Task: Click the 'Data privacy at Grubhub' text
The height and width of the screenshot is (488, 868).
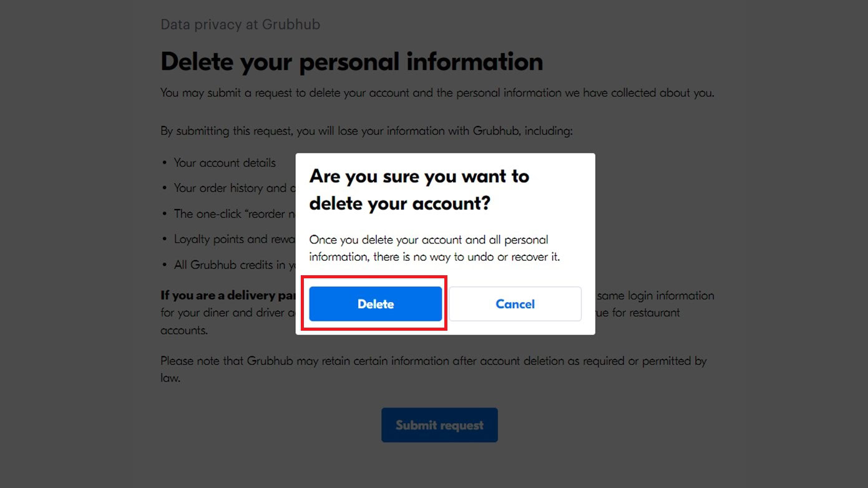Action: [240, 25]
